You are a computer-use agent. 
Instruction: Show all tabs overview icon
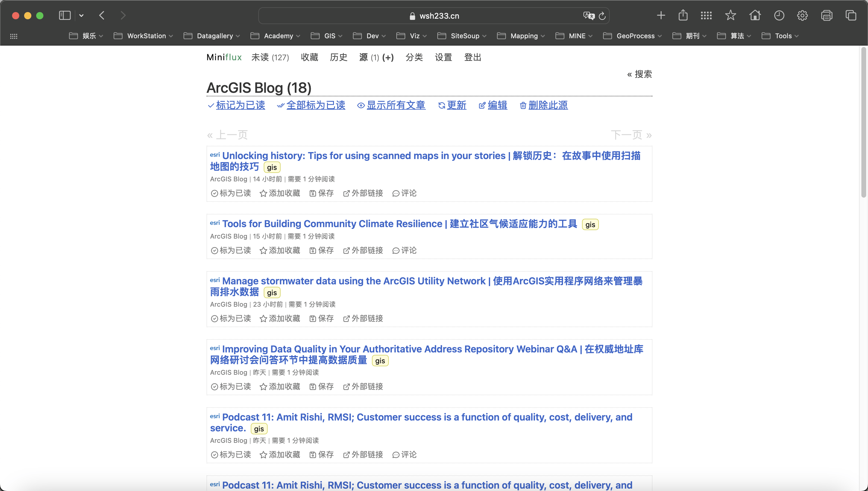tap(851, 15)
